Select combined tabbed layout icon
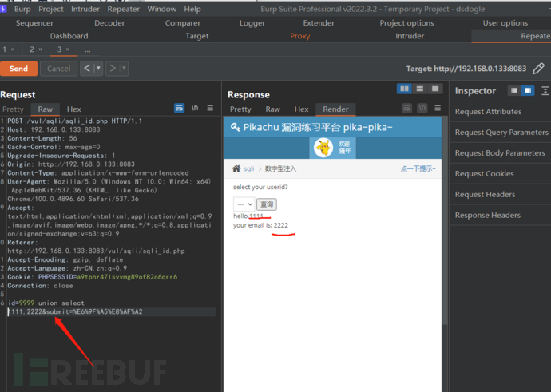The width and height of the screenshot is (551, 392). [435, 89]
